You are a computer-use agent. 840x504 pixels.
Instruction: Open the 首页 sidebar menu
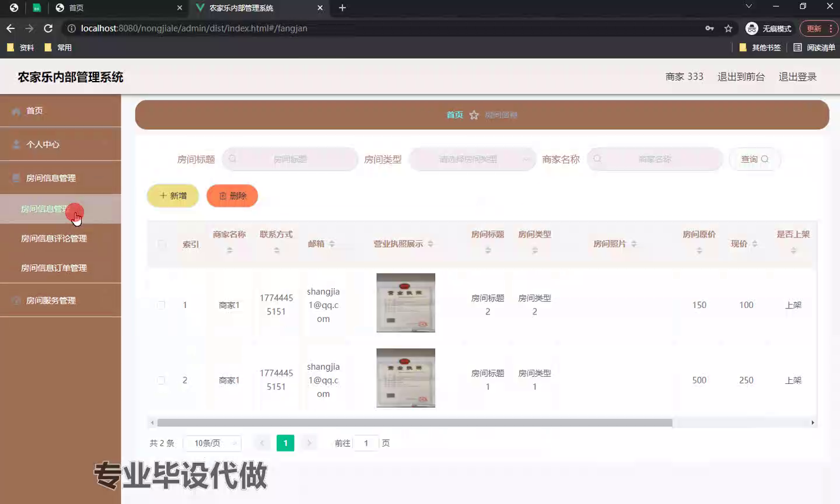point(61,111)
